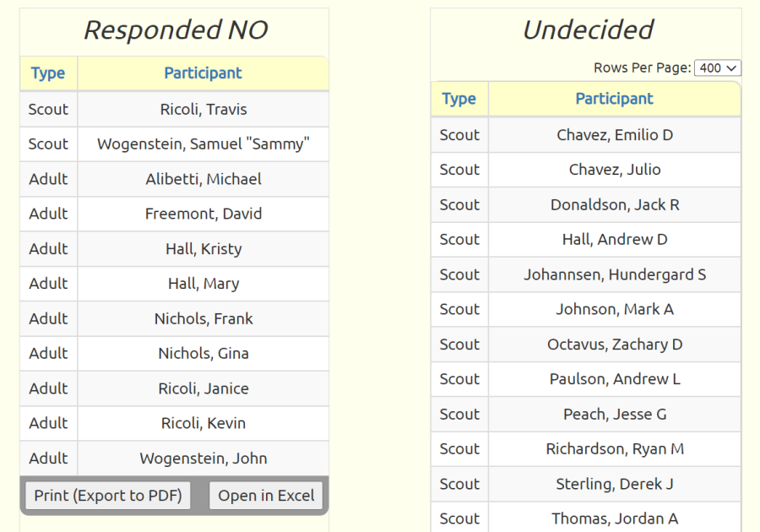Click Print (Export to PDF) button

coord(108,495)
